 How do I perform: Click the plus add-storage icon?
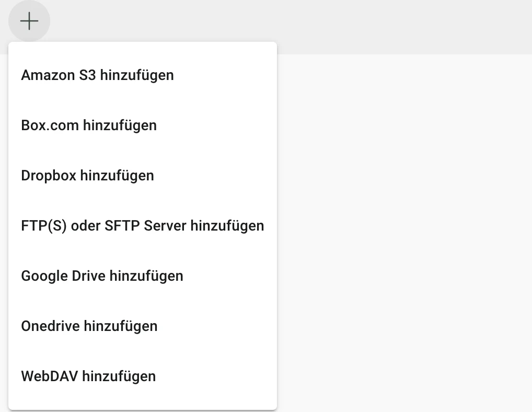(29, 21)
